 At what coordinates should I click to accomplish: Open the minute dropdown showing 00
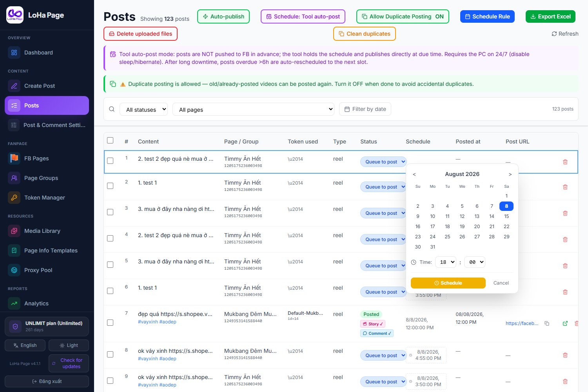click(475, 262)
